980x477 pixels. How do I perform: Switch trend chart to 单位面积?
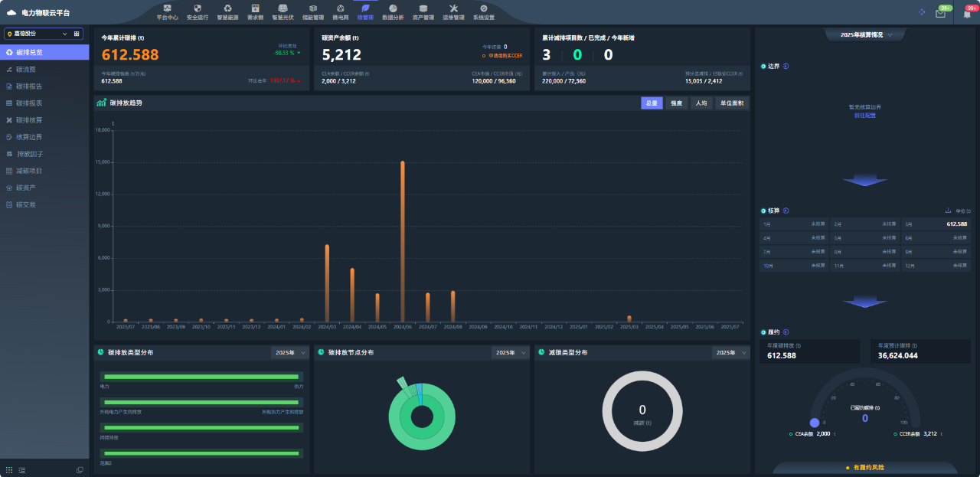point(732,103)
